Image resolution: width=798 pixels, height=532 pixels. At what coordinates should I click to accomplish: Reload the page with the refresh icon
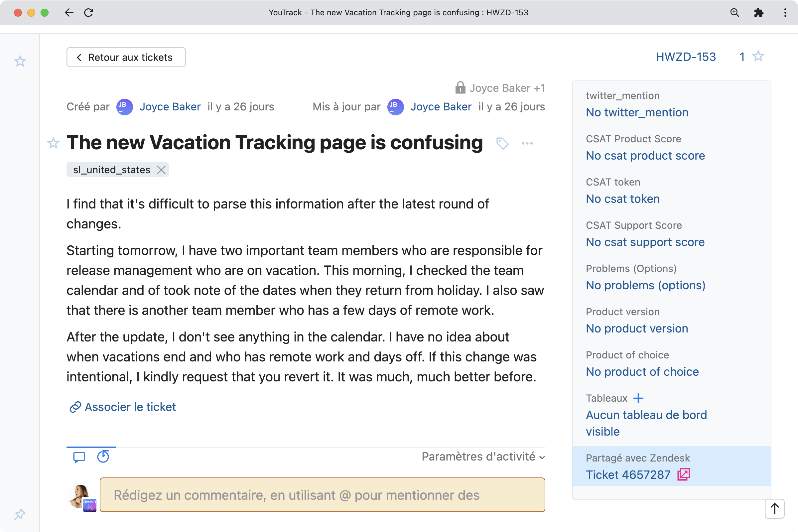[x=88, y=13]
